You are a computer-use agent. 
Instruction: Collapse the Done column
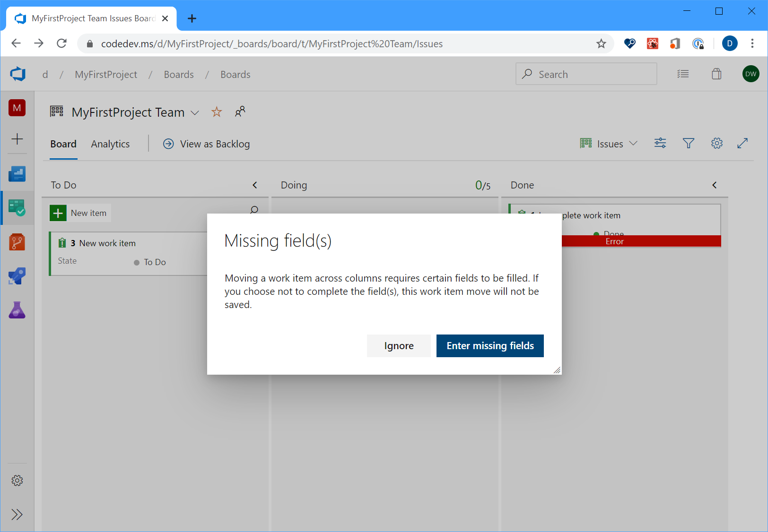[x=715, y=185]
